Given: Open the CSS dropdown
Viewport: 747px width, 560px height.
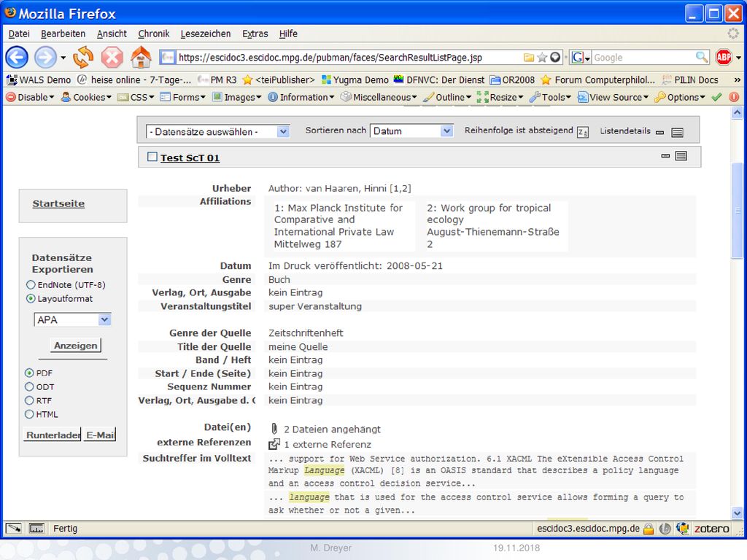Looking at the screenshot, I should tap(136, 97).
